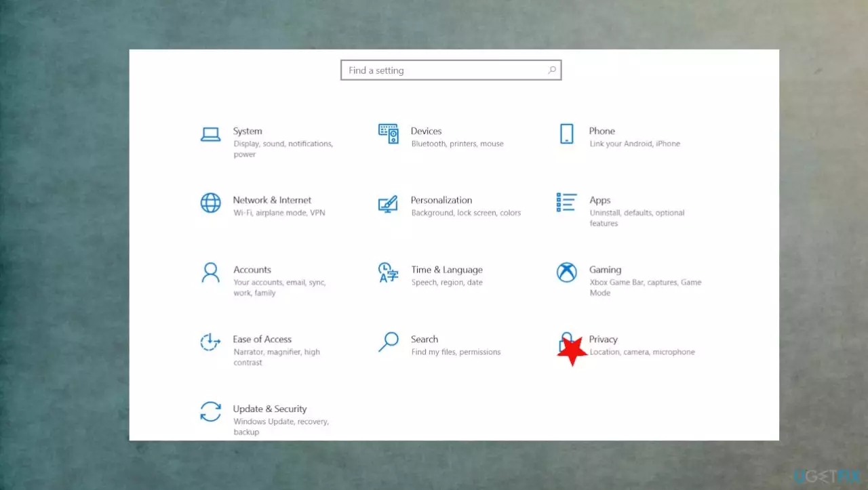Click 'Display, sound, notifications, power' description

click(283, 149)
